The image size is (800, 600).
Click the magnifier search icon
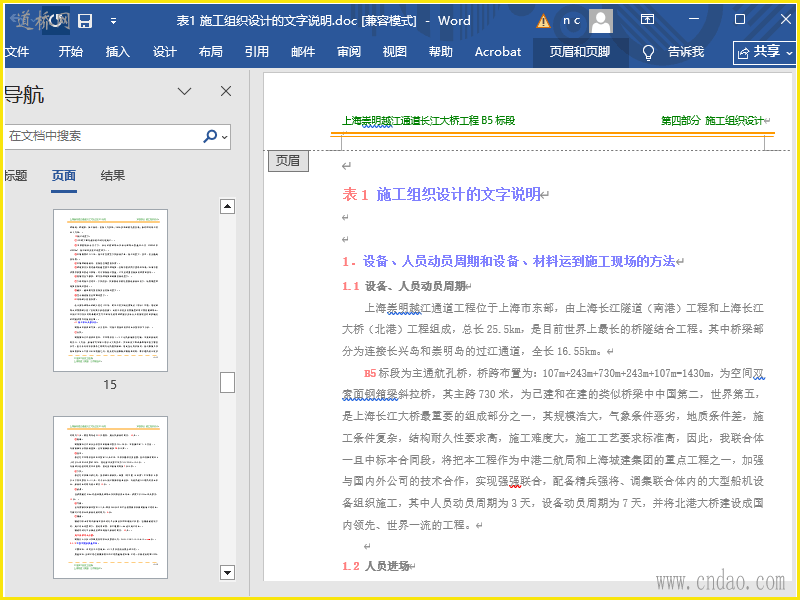click(x=210, y=136)
